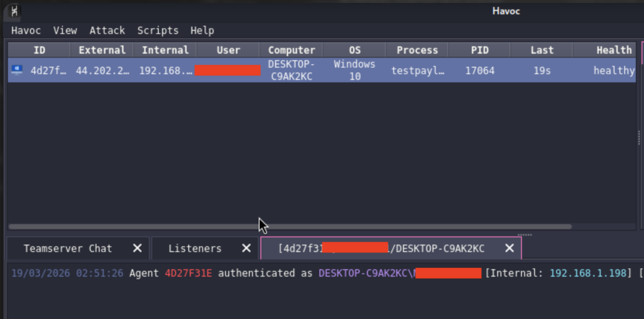Open the Havoc menu

26,31
